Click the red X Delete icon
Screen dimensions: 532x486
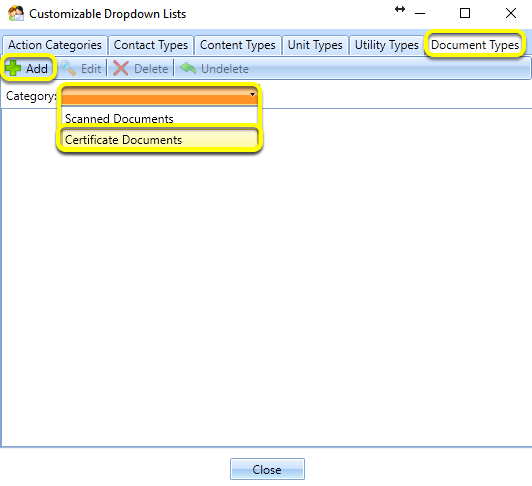[x=120, y=68]
